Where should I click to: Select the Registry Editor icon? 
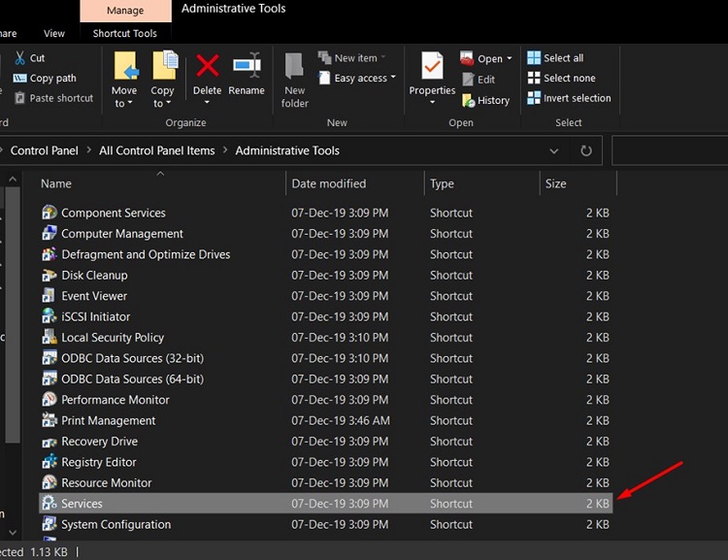pyautogui.click(x=50, y=462)
